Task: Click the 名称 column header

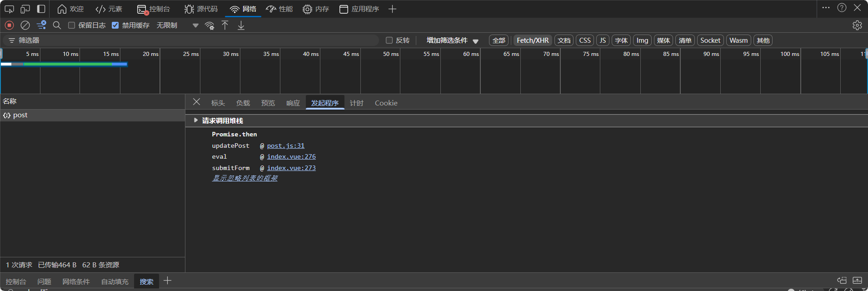Action: (x=92, y=101)
